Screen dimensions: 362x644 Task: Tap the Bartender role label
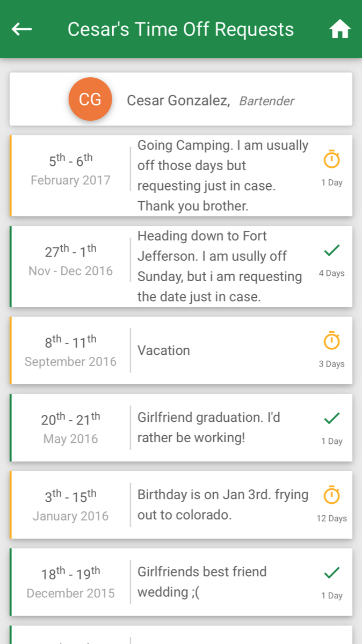[x=266, y=101]
